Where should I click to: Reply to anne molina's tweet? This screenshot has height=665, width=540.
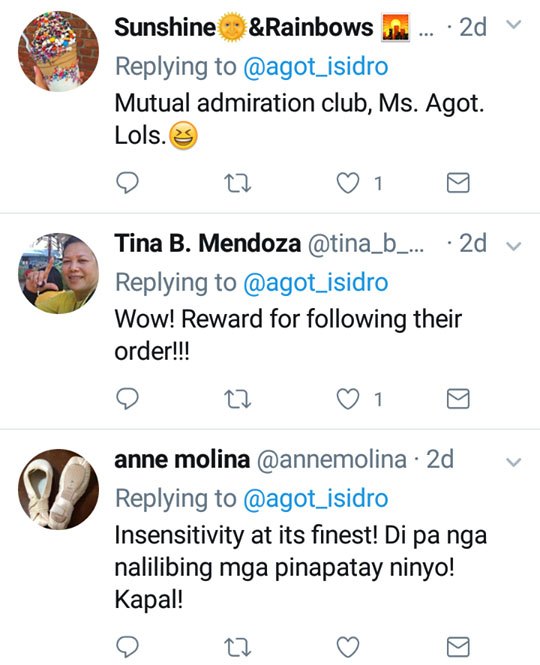(x=127, y=647)
